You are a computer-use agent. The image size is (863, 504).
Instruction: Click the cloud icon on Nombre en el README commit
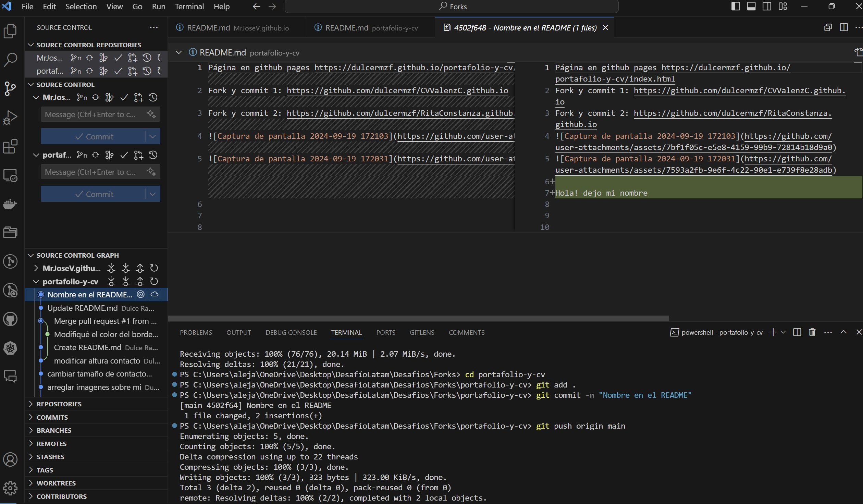(x=155, y=294)
